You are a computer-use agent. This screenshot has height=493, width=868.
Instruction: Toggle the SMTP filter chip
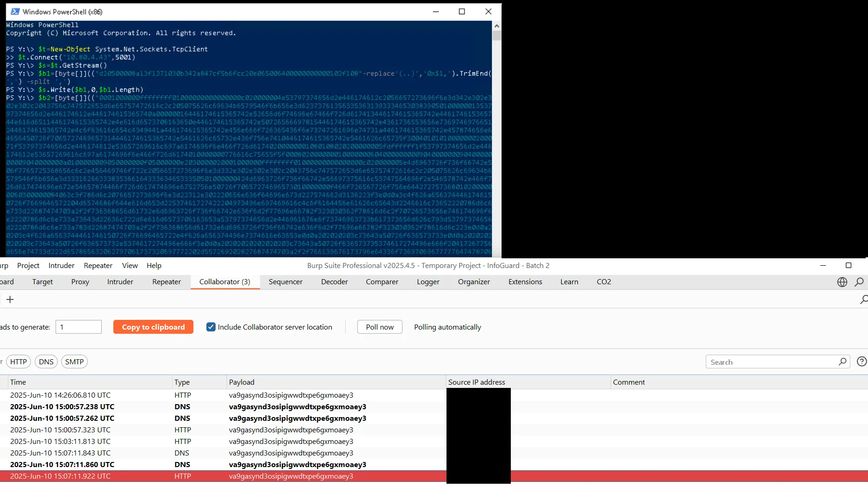click(x=74, y=362)
